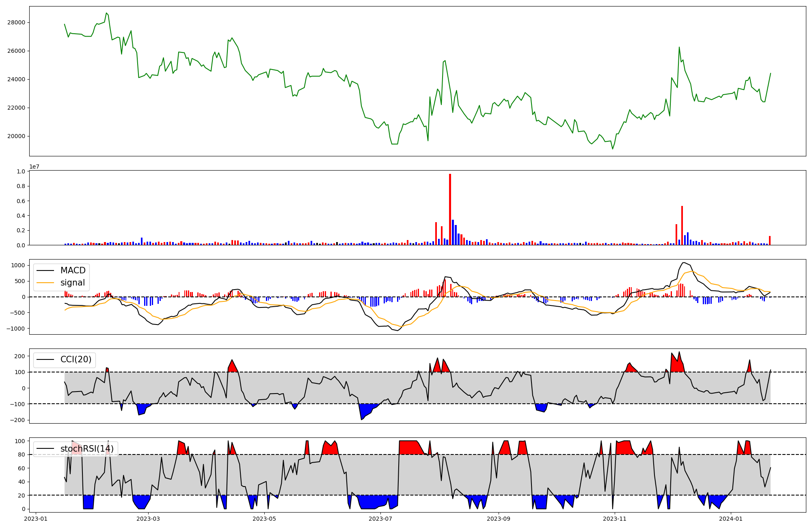Click the 28000 price axis label
The image size is (812, 528).
(16, 22)
